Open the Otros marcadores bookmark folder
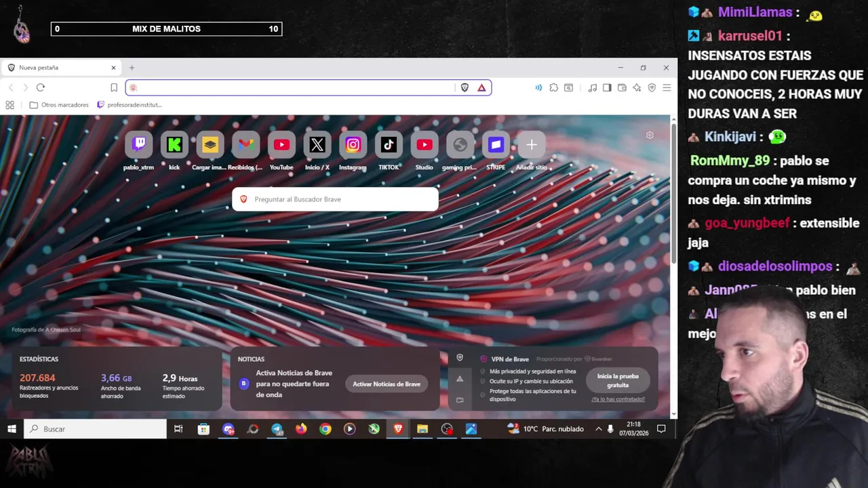 (x=59, y=105)
